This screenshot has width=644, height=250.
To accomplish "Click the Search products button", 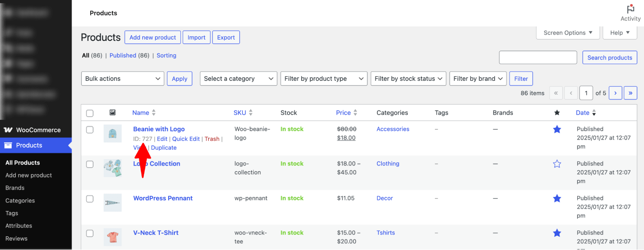I will (610, 57).
